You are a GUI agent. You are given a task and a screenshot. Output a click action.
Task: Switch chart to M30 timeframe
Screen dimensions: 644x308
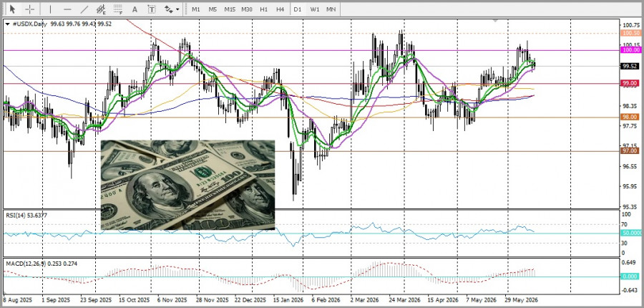(247, 9)
